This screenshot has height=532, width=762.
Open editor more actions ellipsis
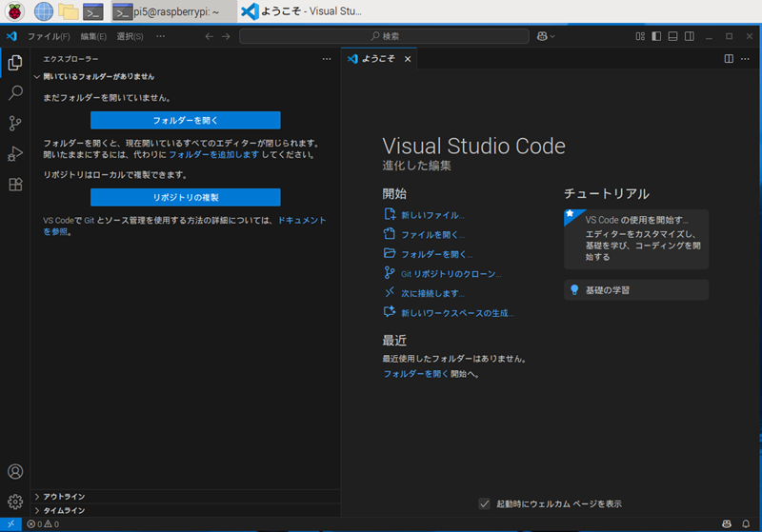[x=745, y=59]
